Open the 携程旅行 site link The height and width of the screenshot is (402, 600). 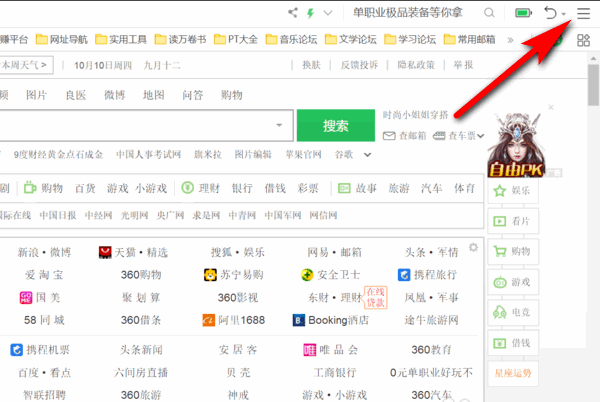427,275
